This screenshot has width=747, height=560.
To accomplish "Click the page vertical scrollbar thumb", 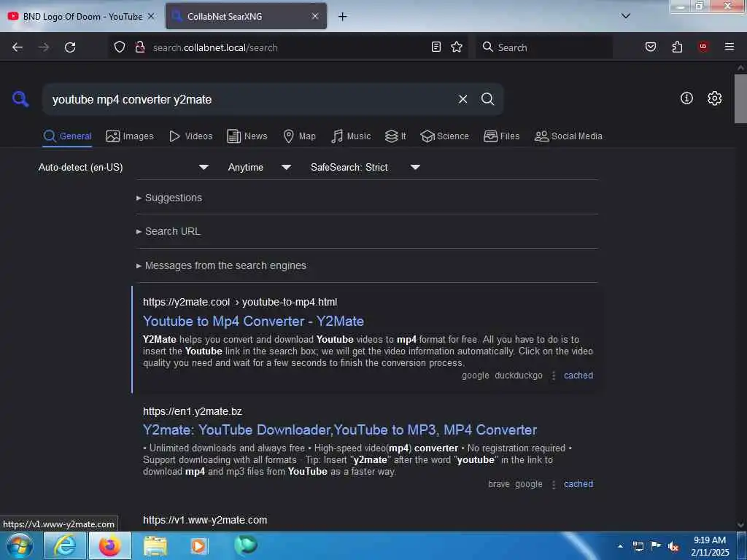I will (x=740, y=98).
